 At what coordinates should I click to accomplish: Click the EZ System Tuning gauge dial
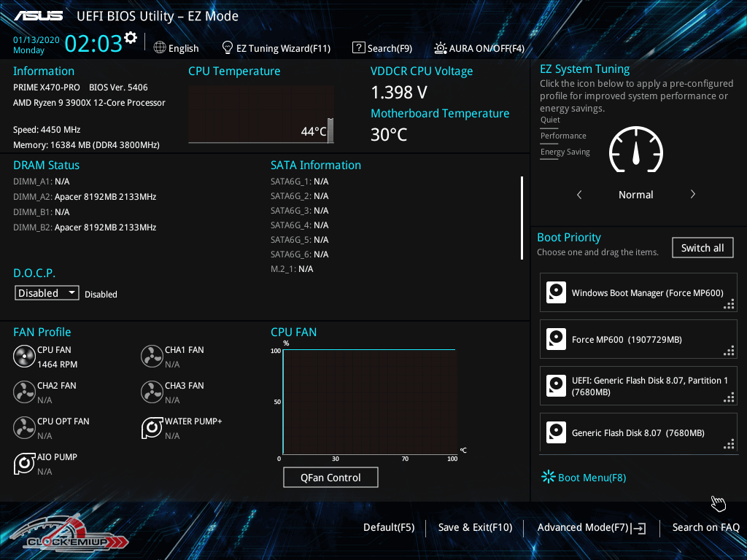(x=635, y=151)
